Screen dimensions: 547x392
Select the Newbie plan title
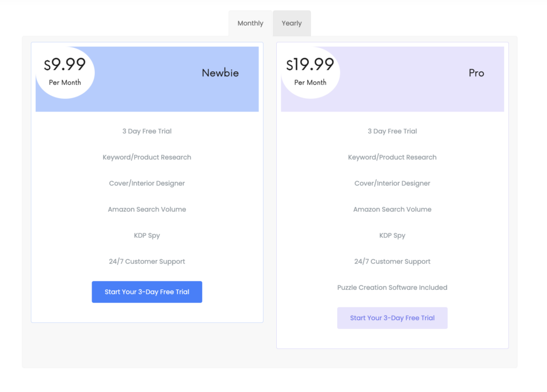coord(220,73)
